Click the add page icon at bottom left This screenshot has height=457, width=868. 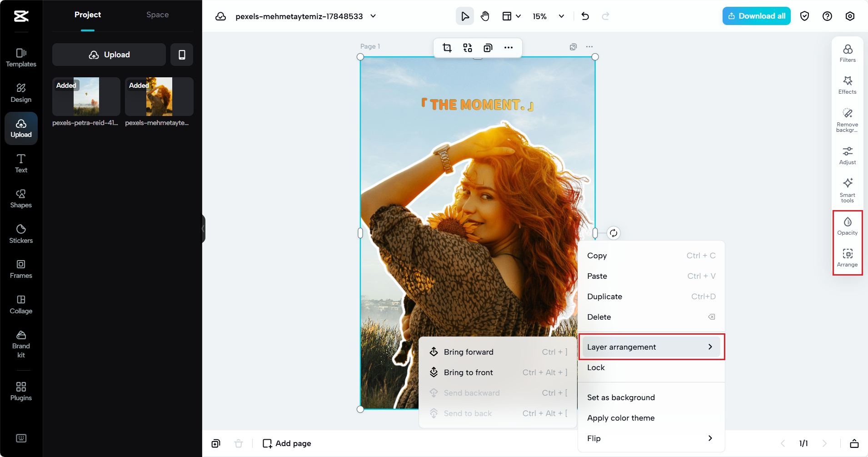tap(216, 443)
